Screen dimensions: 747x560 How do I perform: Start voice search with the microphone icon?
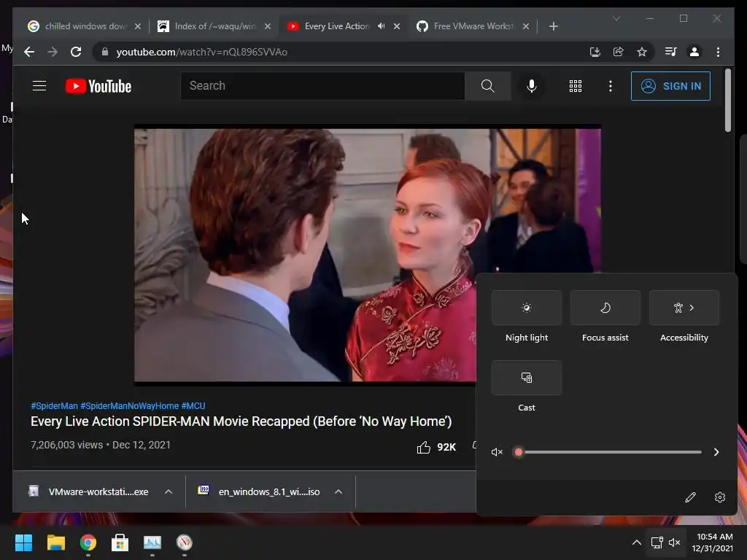click(x=532, y=86)
